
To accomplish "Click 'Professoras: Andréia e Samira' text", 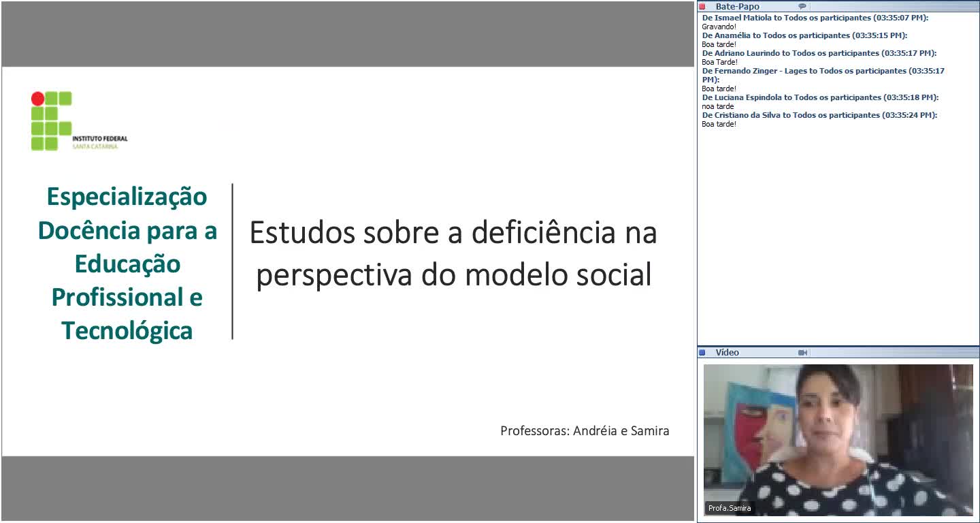I will (585, 430).
